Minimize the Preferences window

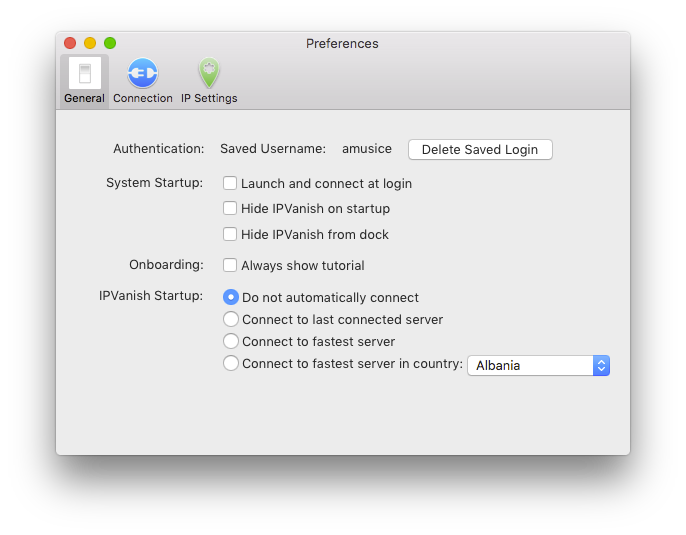pos(90,43)
